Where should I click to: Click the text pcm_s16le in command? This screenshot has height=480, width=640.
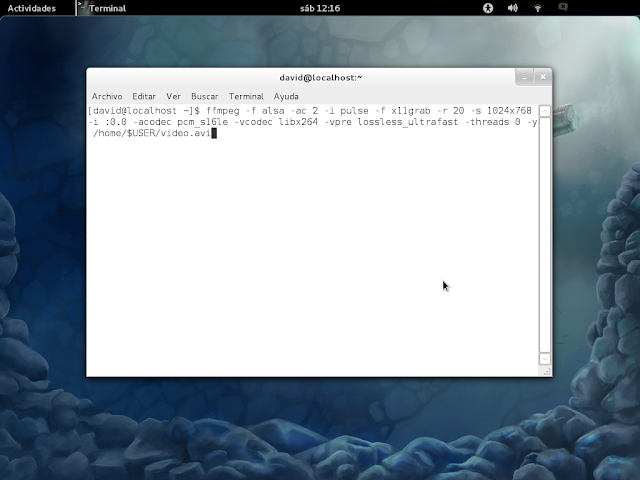tap(202, 122)
